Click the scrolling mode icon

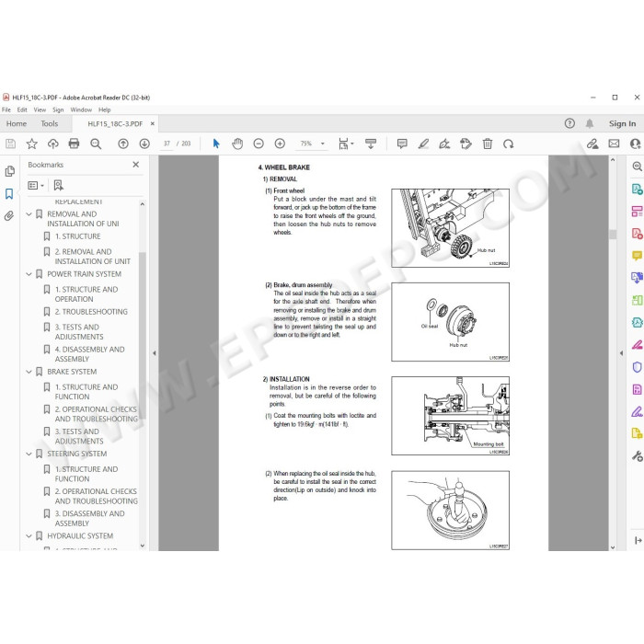[x=371, y=144]
